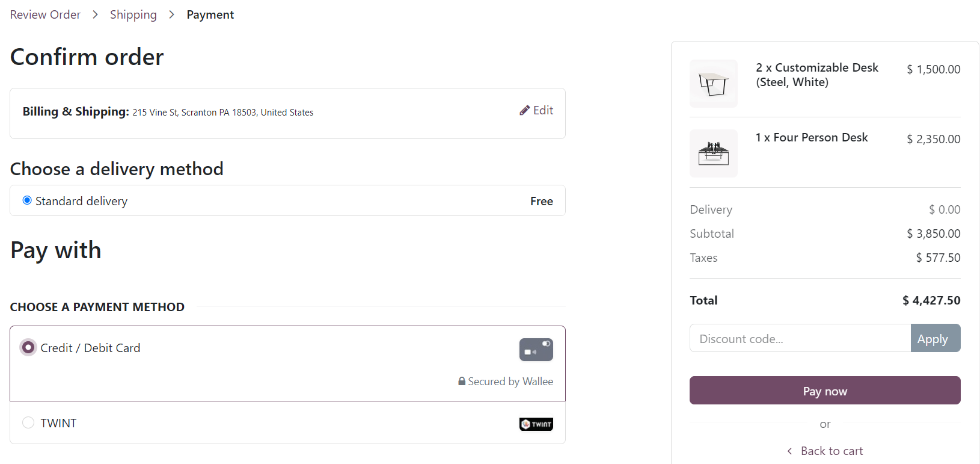Screen dimensions: 980x464
Task: Select Credit / Debit Card payment option
Action: point(28,348)
